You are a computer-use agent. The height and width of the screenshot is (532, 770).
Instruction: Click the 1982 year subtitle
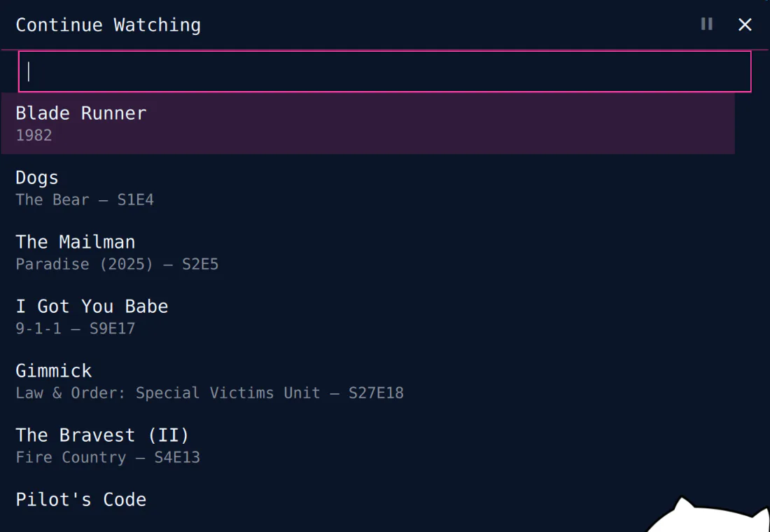pos(34,135)
